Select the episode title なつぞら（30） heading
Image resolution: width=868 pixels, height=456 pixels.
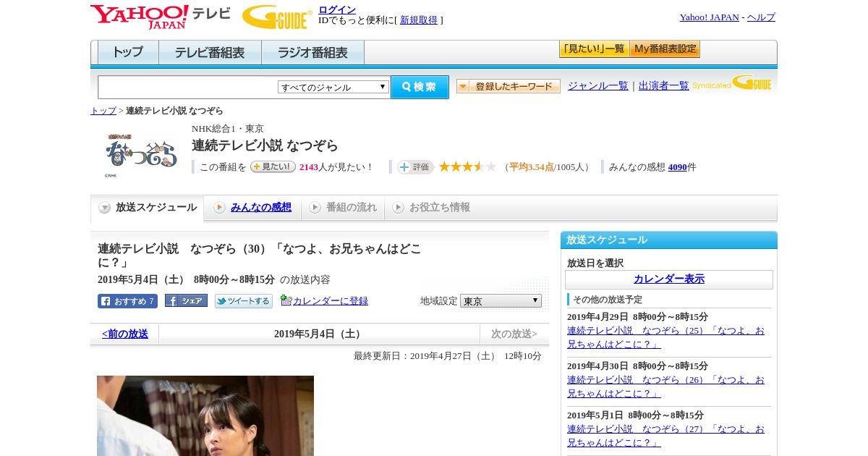[260, 256]
